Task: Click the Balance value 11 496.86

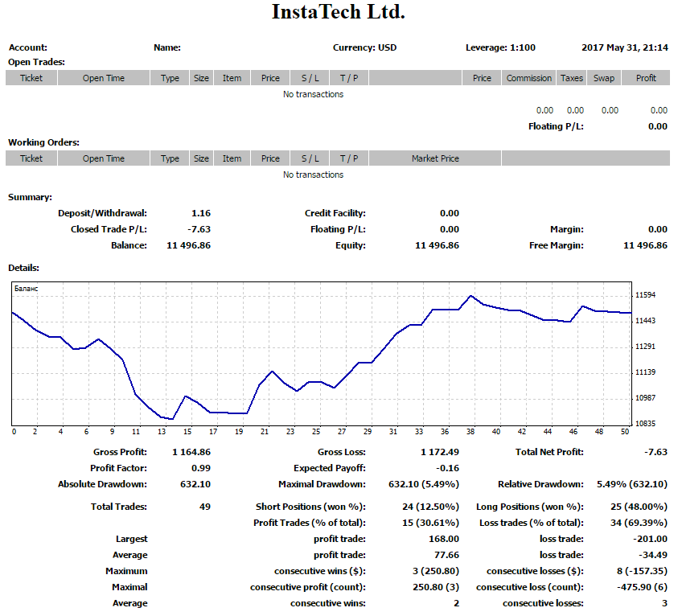Action: (x=188, y=245)
